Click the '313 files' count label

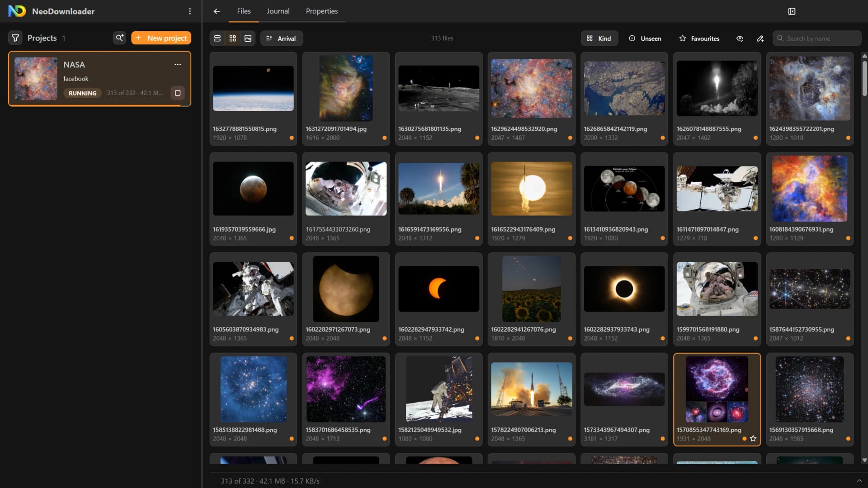(442, 38)
